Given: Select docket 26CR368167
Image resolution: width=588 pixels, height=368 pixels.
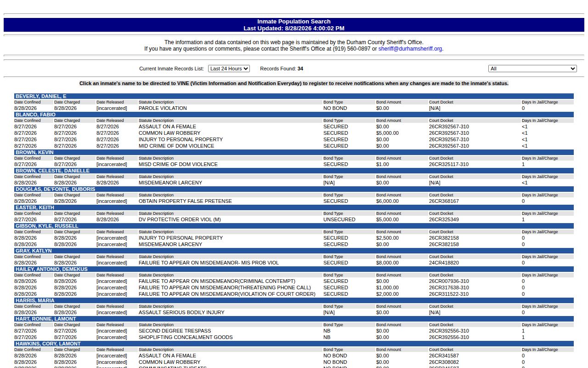Looking at the screenshot, I should (444, 201).
